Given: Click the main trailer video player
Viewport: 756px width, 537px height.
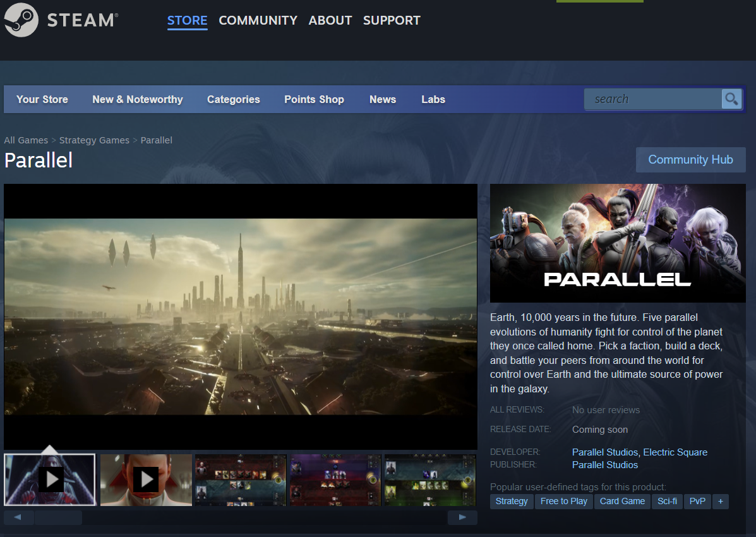Looking at the screenshot, I should coord(241,317).
